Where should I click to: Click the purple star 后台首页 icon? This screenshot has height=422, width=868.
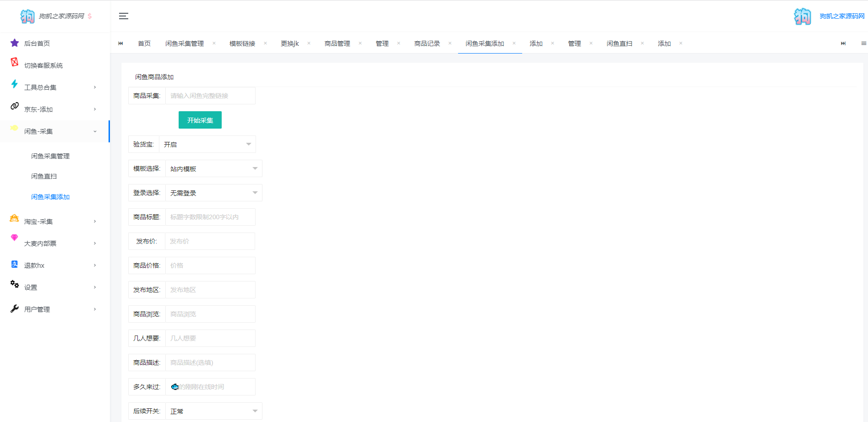coord(15,43)
